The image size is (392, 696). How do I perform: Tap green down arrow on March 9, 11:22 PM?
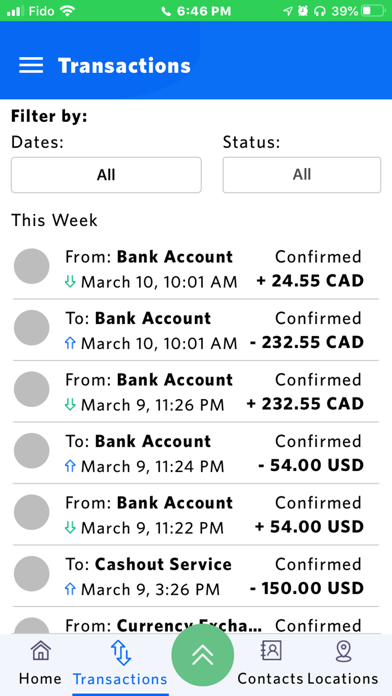coord(71,528)
